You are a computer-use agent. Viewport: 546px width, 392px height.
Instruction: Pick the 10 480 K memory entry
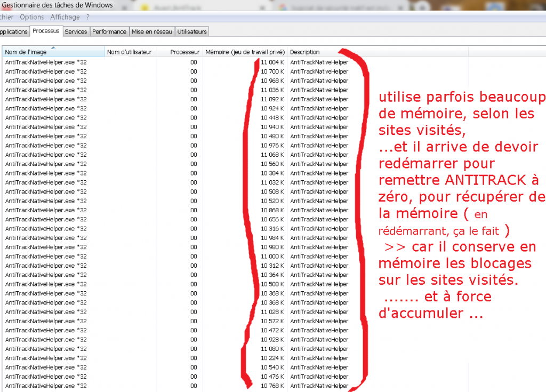pos(272,136)
